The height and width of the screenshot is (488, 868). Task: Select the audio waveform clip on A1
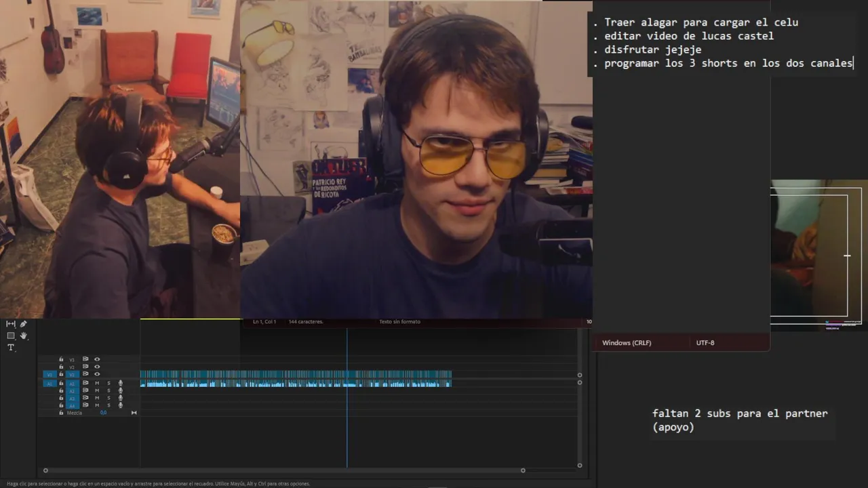(x=296, y=384)
